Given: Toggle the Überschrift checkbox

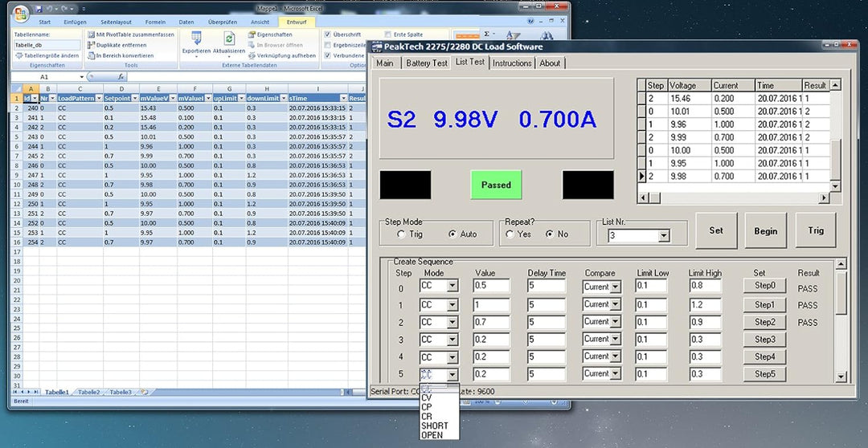Looking at the screenshot, I should pos(328,35).
